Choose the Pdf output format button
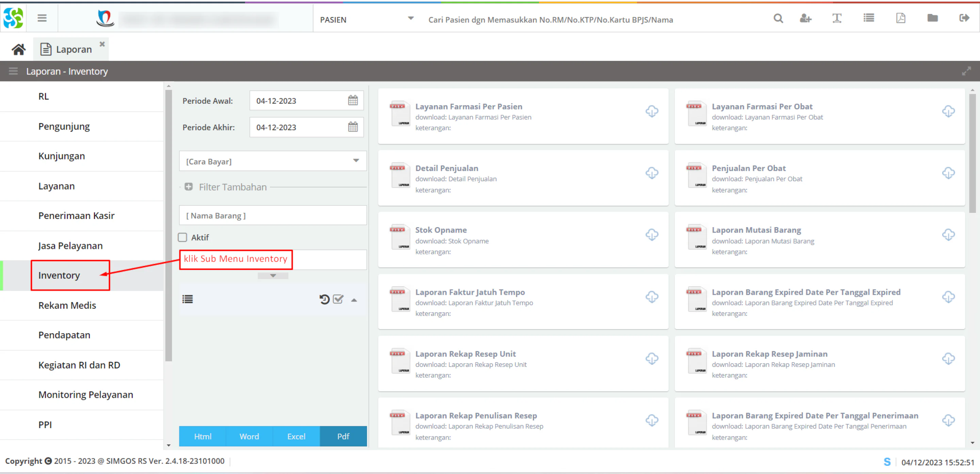The height and width of the screenshot is (474, 980). pyautogui.click(x=343, y=436)
